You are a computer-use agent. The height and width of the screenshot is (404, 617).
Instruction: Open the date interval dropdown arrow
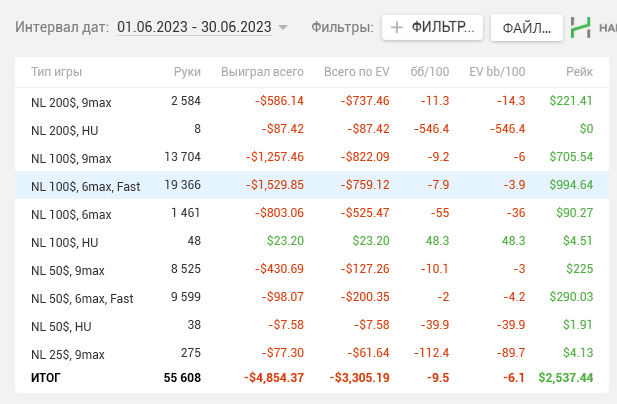point(283,28)
